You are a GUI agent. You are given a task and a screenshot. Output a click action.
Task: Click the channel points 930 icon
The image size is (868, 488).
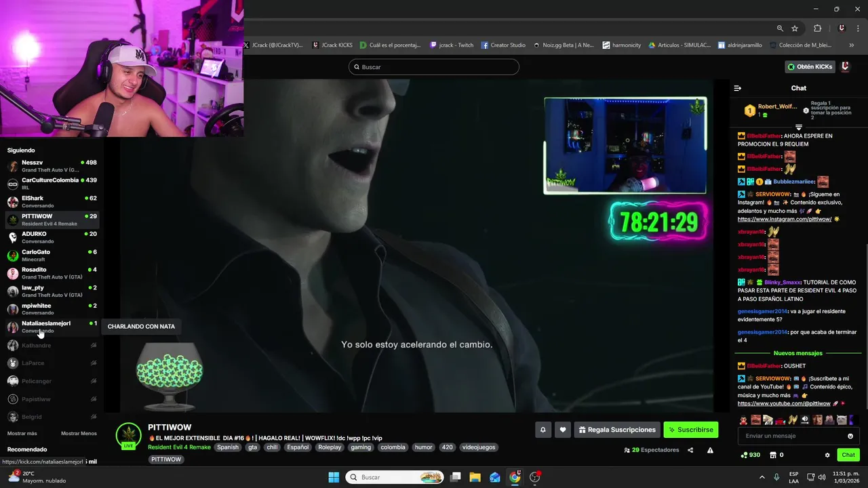pyautogui.click(x=745, y=455)
